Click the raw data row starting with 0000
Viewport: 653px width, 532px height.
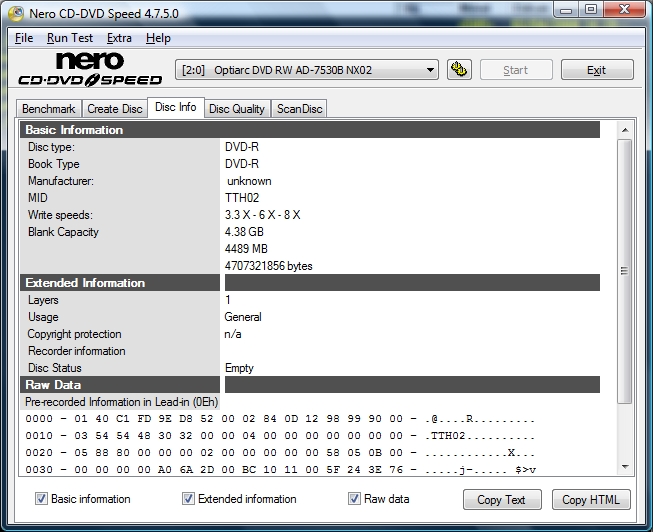280,419
